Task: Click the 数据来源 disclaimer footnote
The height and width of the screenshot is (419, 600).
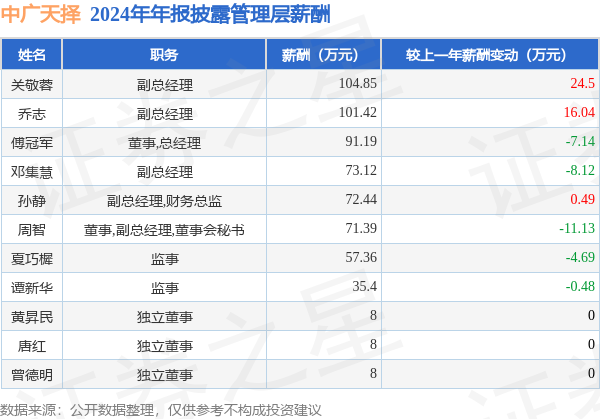Action: (x=161, y=410)
